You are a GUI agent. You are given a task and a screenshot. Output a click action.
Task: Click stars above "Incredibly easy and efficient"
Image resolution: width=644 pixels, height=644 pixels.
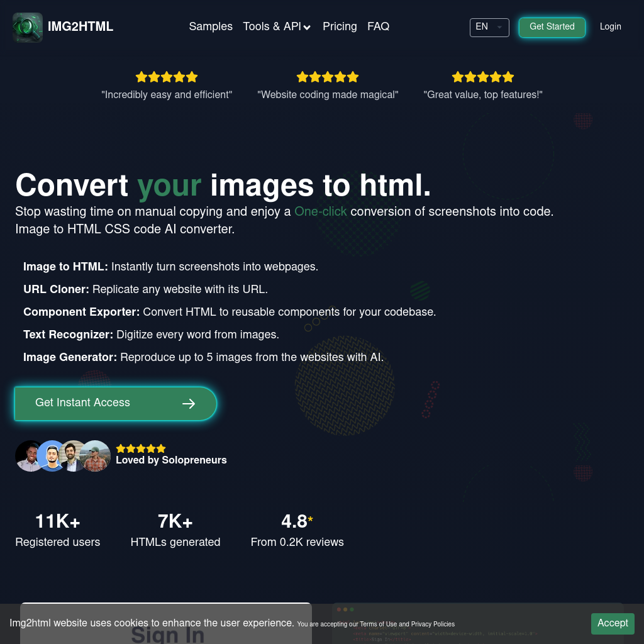[x=167, y=77]
